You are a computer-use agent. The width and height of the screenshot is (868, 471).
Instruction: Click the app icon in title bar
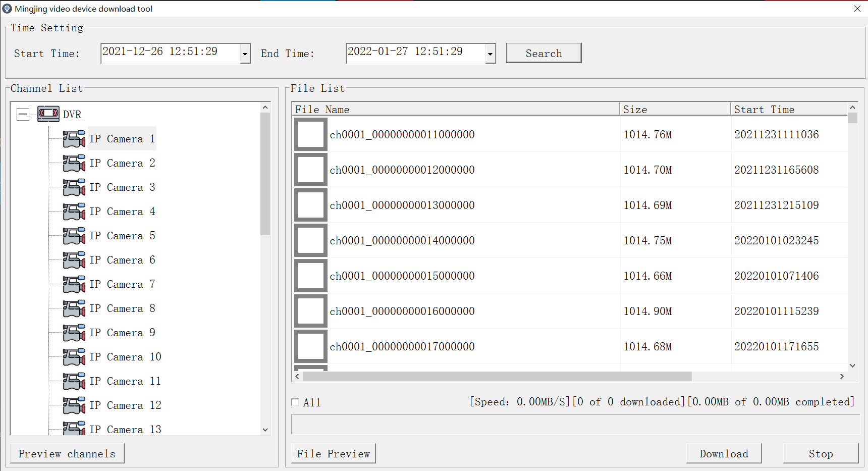coord(7,9)
